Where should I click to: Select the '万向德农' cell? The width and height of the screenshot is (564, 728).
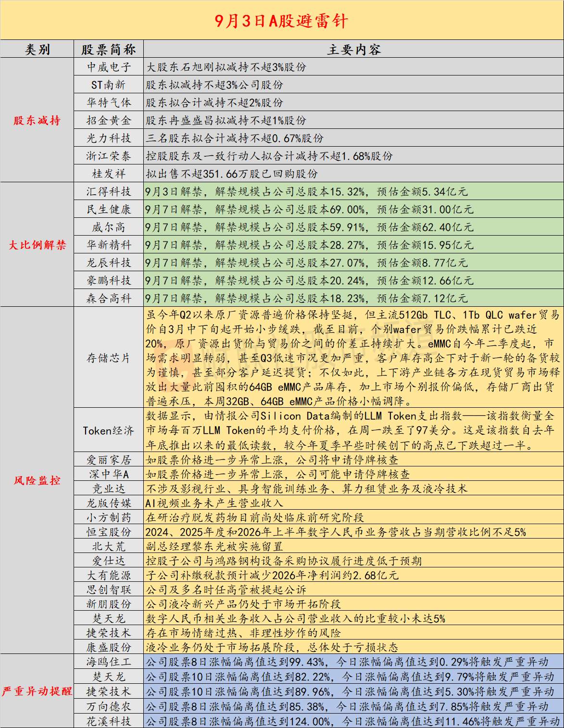coord(109,707)
